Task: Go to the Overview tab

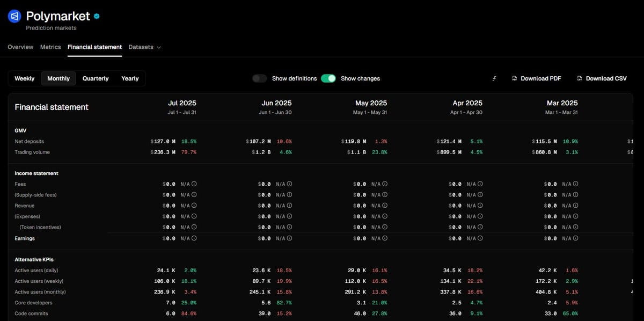Action: pos(20,47)
